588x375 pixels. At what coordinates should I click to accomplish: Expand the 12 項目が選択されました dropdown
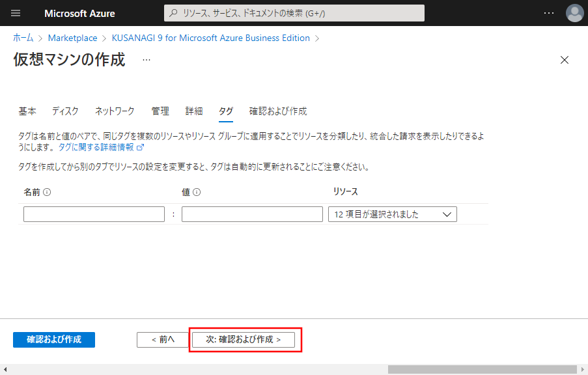coord(392,214)
